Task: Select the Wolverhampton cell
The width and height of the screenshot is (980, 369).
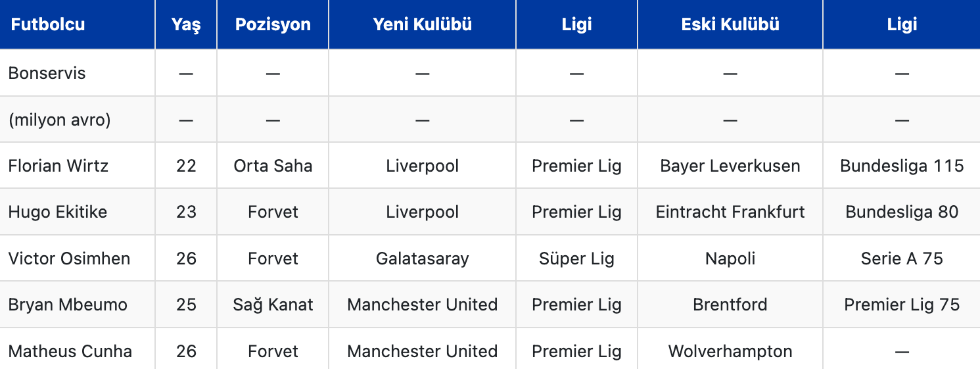Action: (x=730, y=351)
